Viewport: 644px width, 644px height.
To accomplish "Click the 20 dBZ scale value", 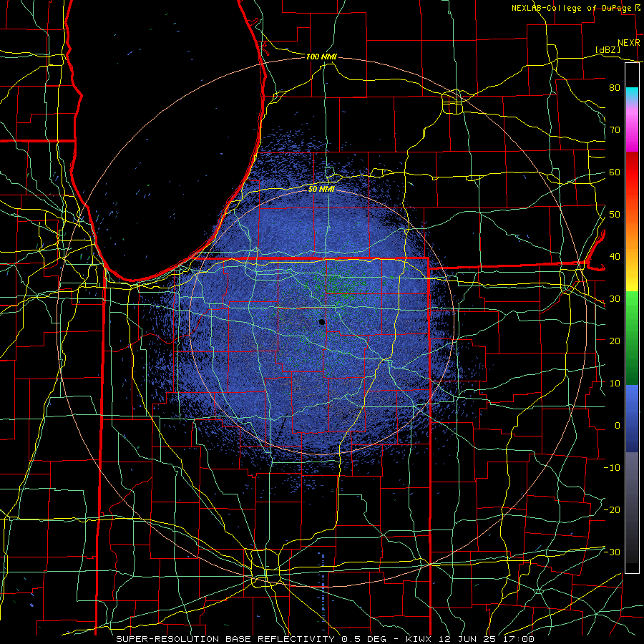I will coord(615,341).
